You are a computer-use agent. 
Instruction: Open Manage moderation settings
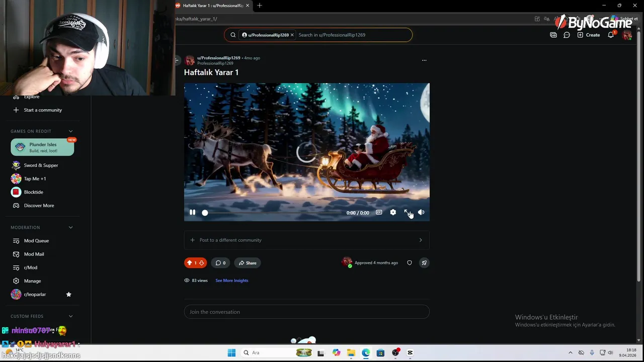[32, 281]
